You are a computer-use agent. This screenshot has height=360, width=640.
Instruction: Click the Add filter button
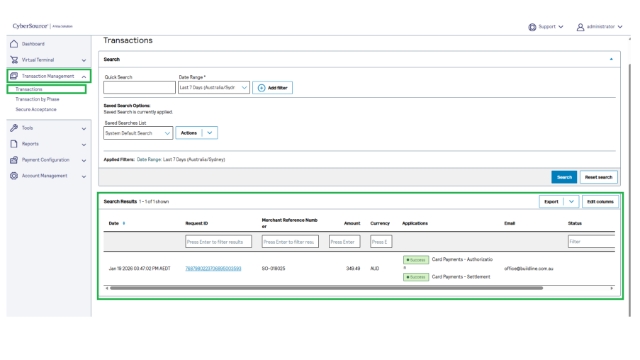coord(272,88)
